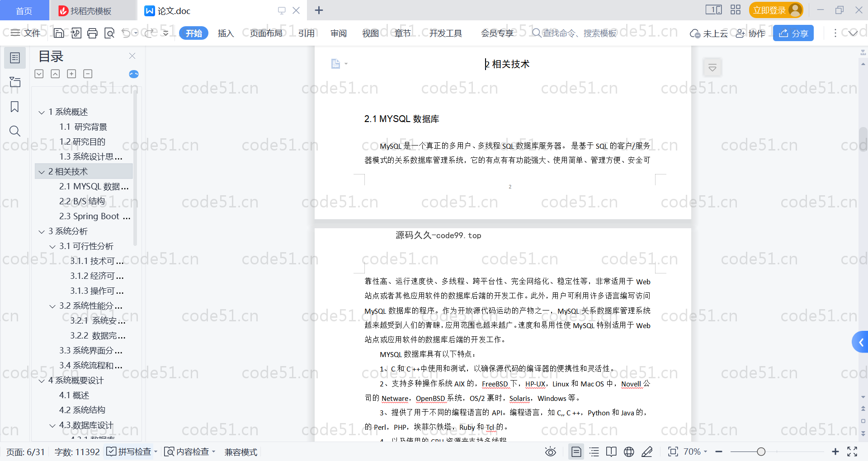Open Print Preview from the quick toolbar

(x=109, y=33)
